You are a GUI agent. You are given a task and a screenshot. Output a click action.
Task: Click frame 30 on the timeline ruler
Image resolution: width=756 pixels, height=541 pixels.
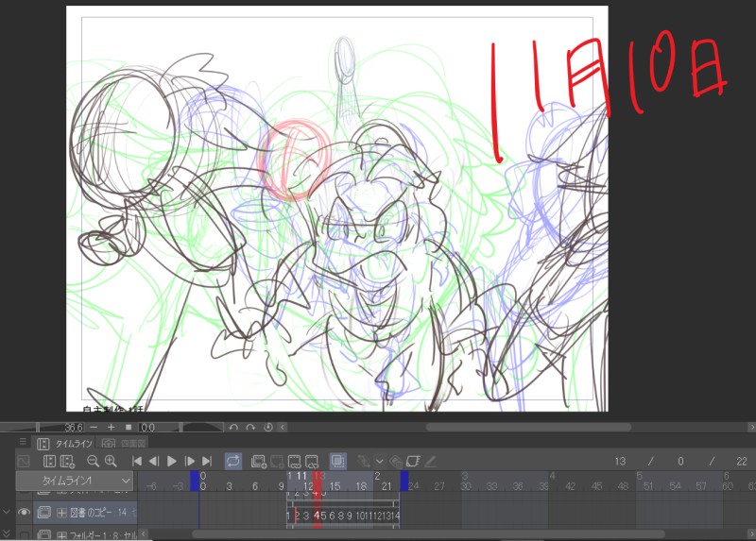465,486
